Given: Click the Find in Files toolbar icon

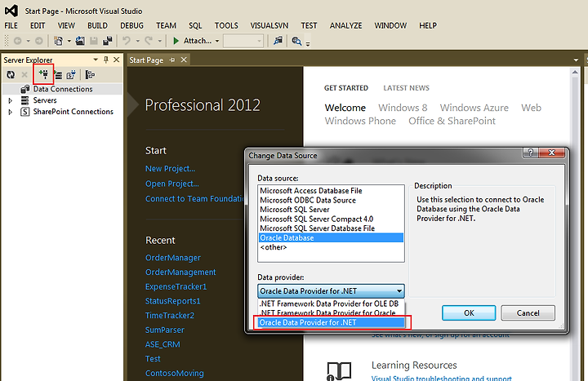Looking at the screenshot, I should [278, 41].
